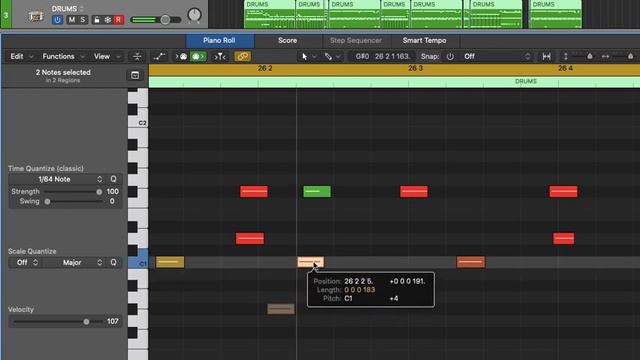Click the horizontal auto zoom icon
Image resolution: width=640 pixels, height=360 pixels.
(547, 56)
